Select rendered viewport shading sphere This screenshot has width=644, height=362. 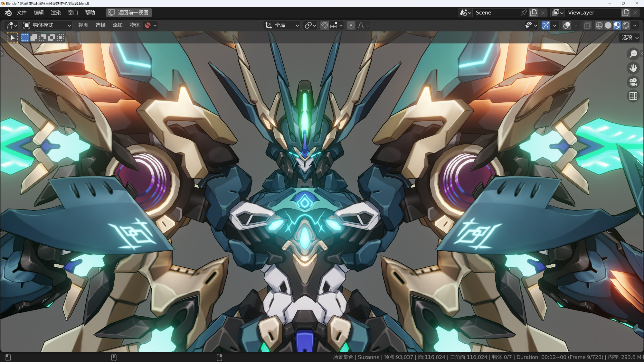coord(626,25)
